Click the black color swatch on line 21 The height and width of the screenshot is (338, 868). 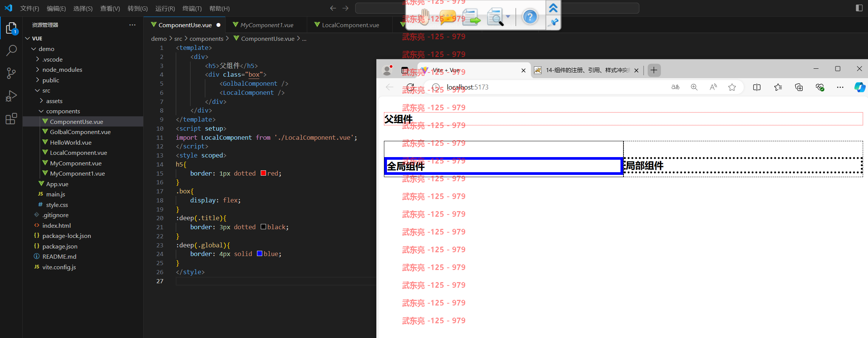(263, 227)
